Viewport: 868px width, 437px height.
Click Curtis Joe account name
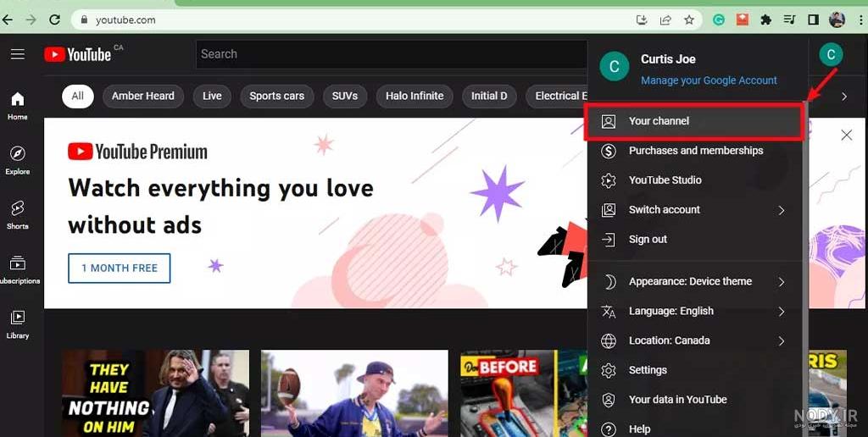pos(668,59)
